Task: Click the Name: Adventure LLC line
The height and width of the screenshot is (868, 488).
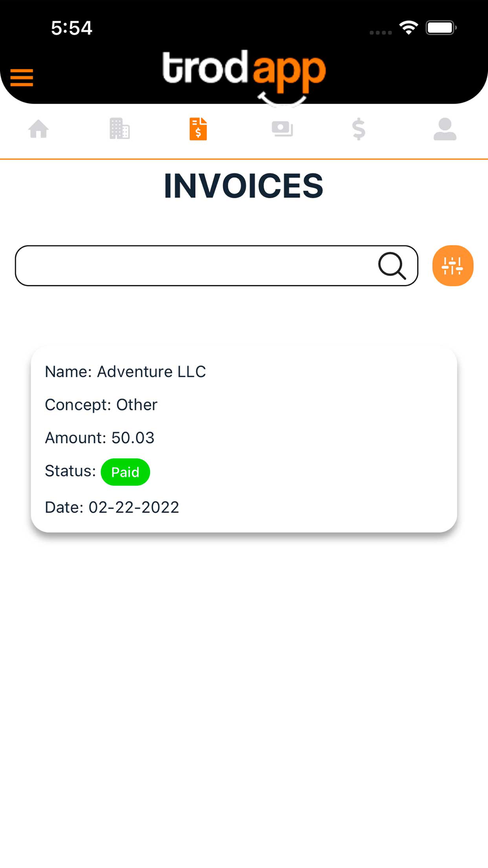Action: [x=125, y=372]
